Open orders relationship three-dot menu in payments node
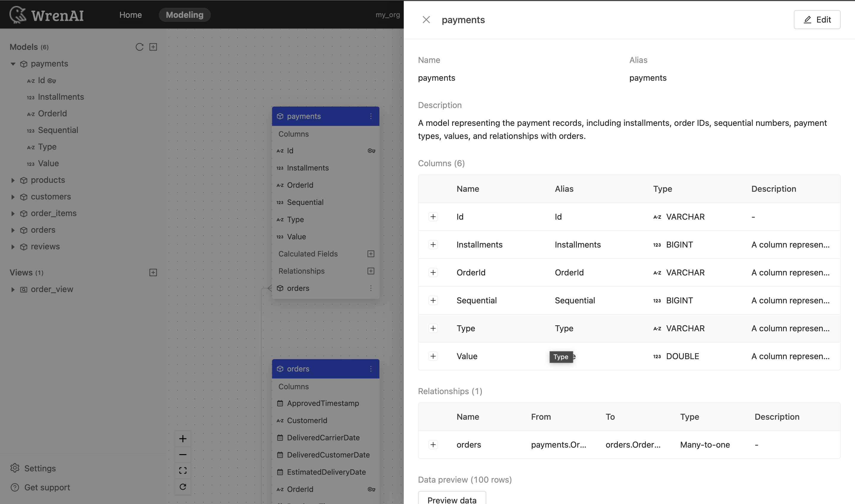Image resolution: width=855 pixels, height=504 pixels. point(371,288)
